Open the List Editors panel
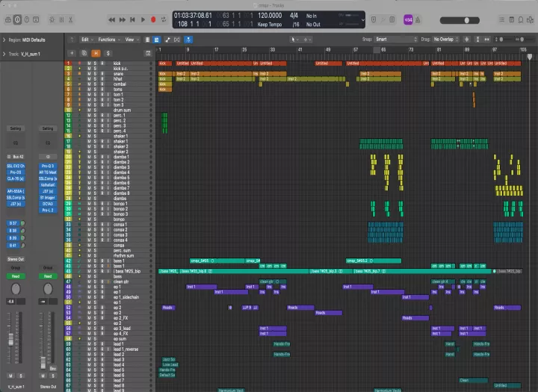The image size is (538, 392). pyautogui.click(x=501, y=20)
